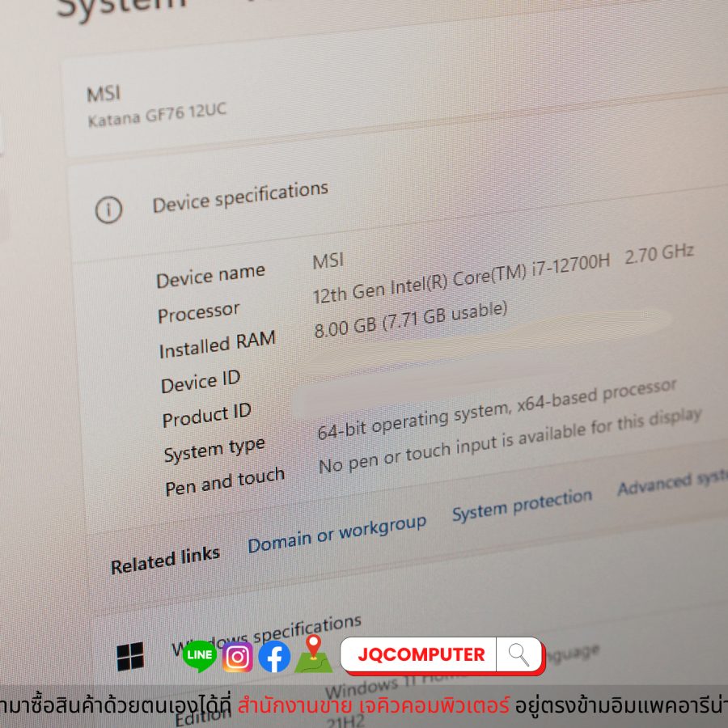Screen dimensions: 728x728
Task: Select the No pen or touch input text
Action: click(510, 441)
